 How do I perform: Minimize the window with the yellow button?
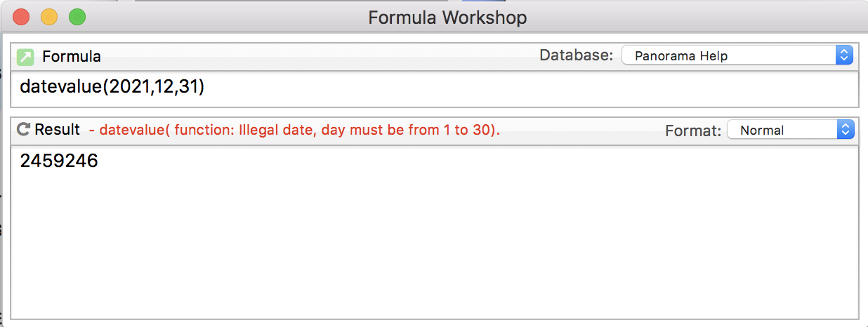point(49,17)
